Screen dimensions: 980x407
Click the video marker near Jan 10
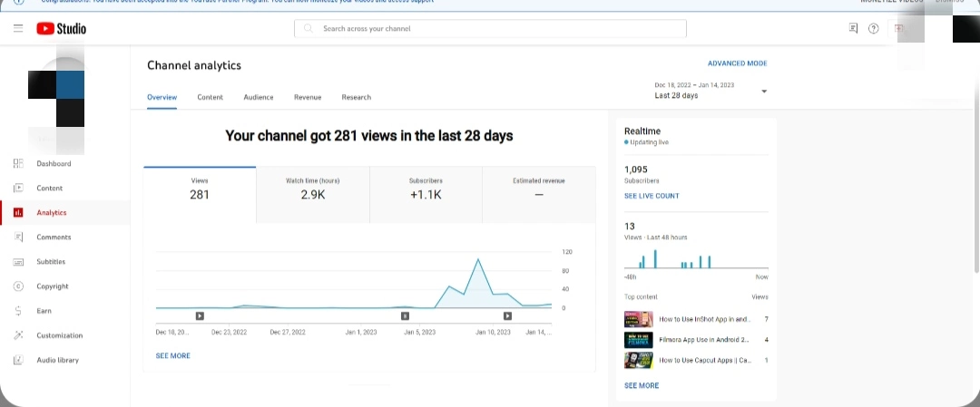coord(507,315)
